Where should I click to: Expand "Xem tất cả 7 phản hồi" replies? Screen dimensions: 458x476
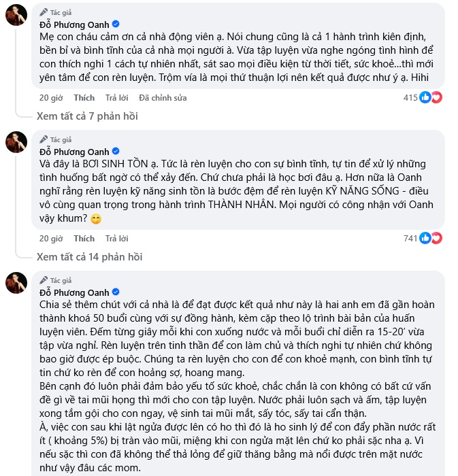[x=87, y=116]
